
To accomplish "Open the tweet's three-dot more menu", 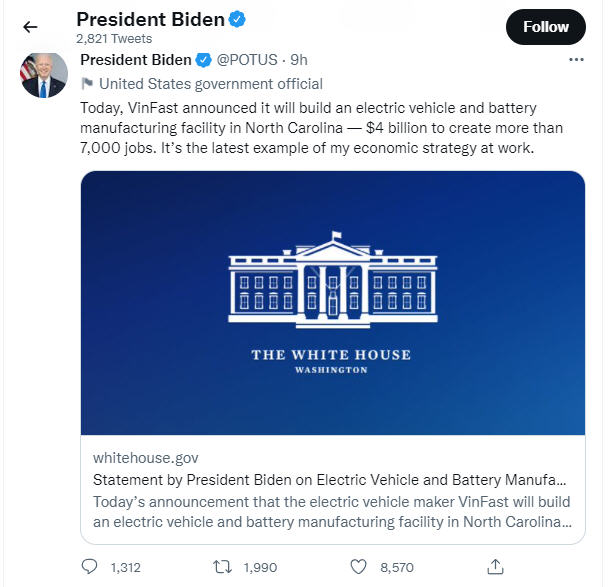I will [x=576, y=60].
